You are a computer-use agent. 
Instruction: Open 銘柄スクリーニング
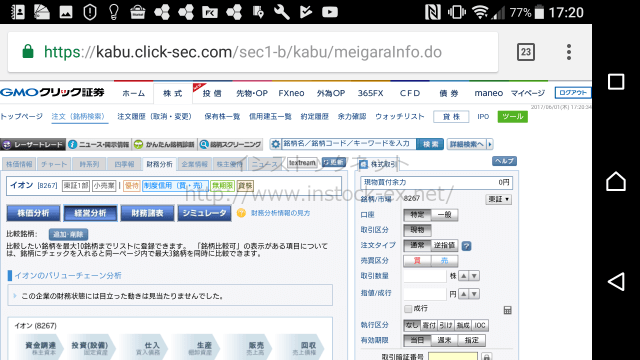pyautogui.click(x=230, y=144)
